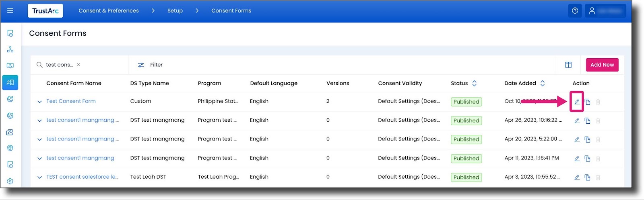Click the trash icon for Test Consent Form
The image size is (644, 200).
598,102
